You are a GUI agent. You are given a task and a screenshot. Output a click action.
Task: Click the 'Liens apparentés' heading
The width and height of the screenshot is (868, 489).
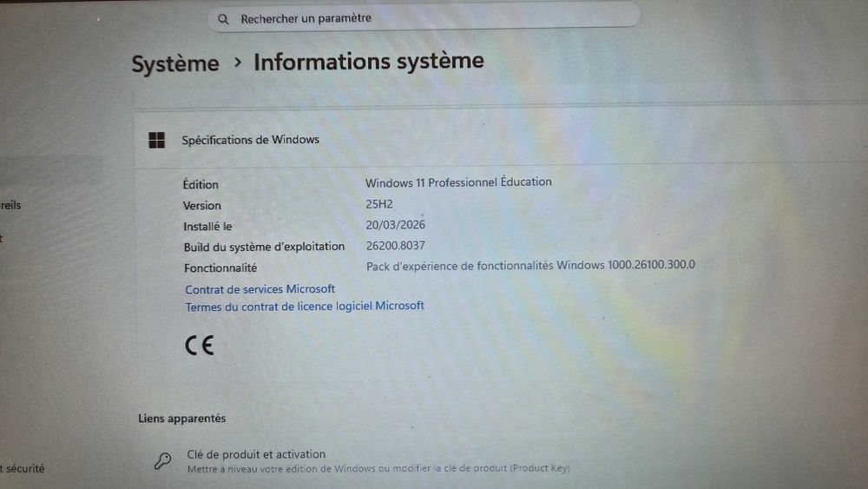181,419
